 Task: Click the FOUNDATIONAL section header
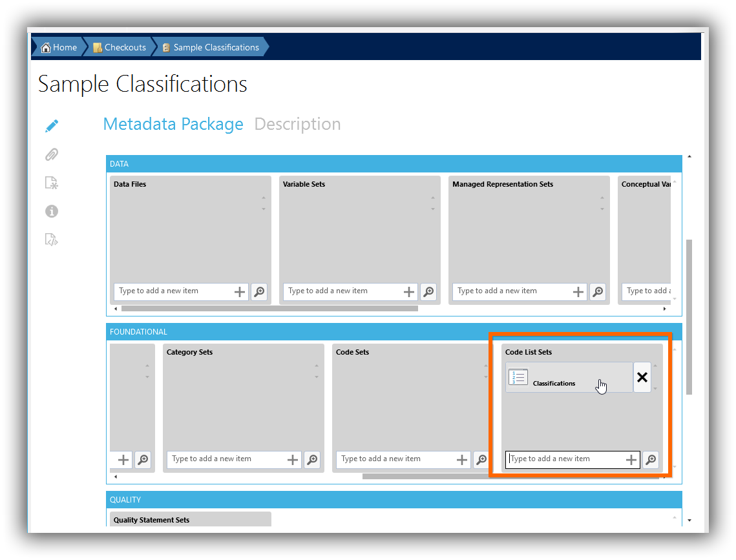point(394,331)
